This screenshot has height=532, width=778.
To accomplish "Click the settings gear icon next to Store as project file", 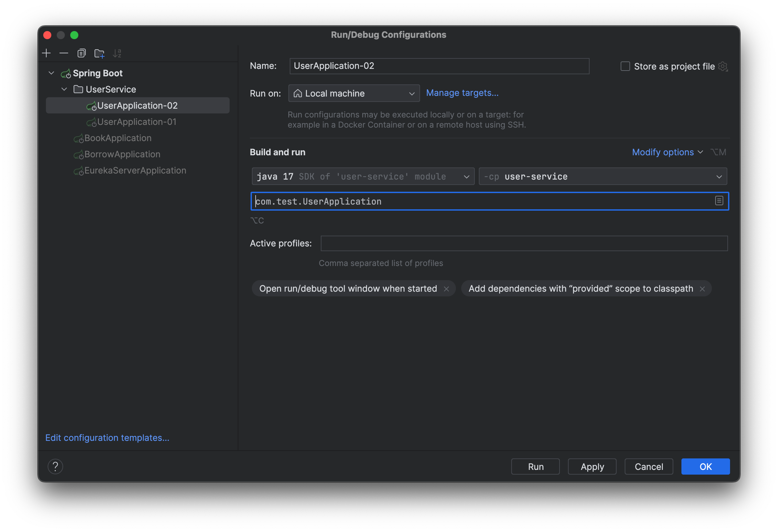I will [724, 66].
